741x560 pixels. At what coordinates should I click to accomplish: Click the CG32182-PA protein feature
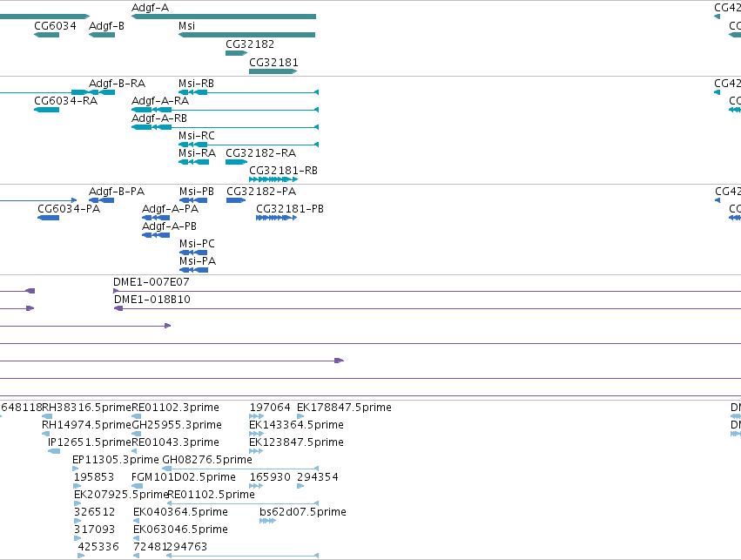[236, 201]
